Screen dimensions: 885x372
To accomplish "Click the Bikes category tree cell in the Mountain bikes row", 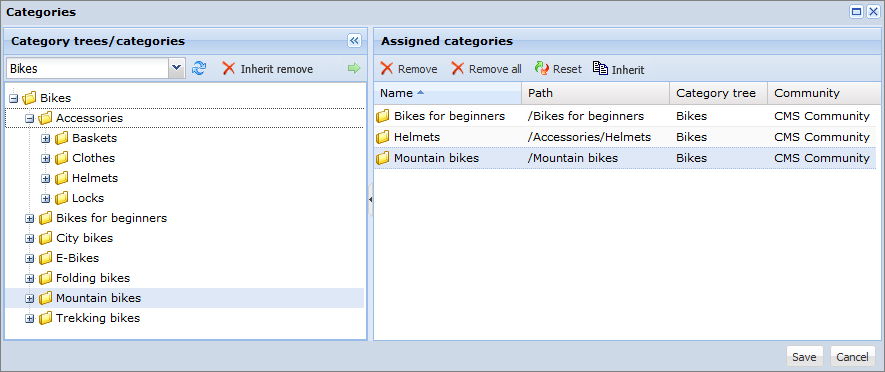I will pos(691,159).
